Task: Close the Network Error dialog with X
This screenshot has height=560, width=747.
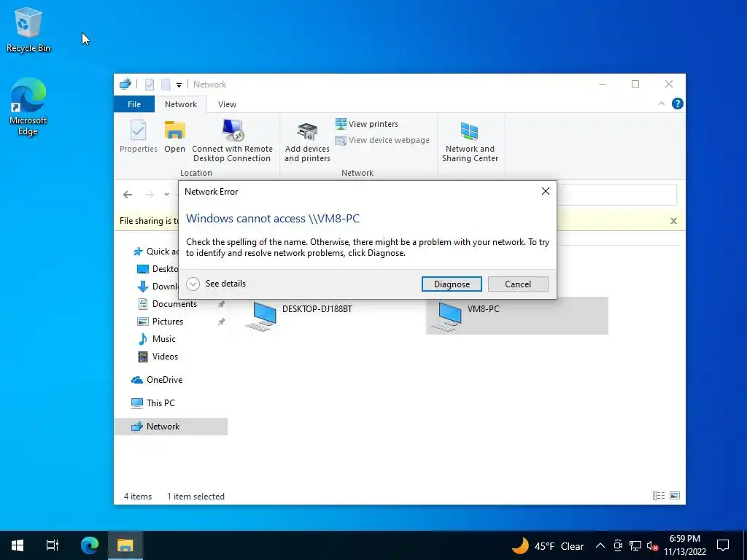Action: tap(546, 192)
